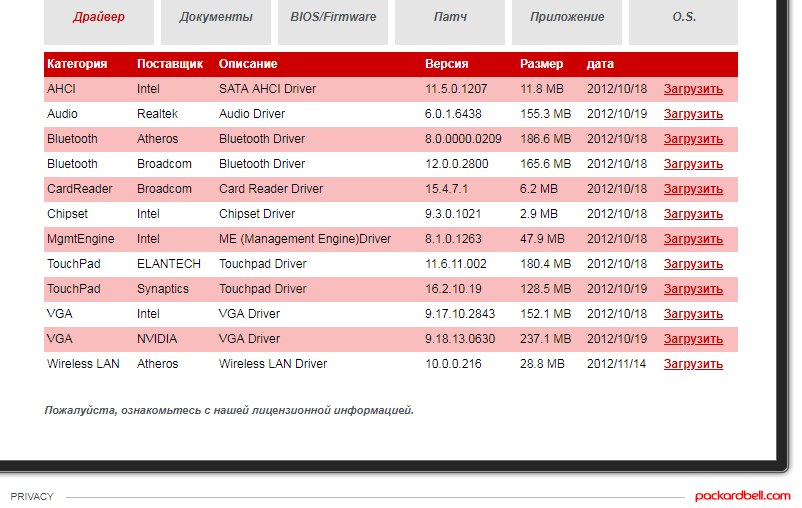Click Загрузить for Intel Chipset Driver
The width and height of the screenshot is (802, 508).
(x=693, y=214)
